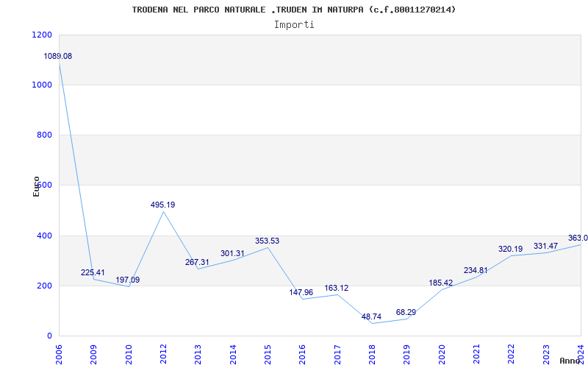Select the 2023 x-axis label

coord(546,355)
